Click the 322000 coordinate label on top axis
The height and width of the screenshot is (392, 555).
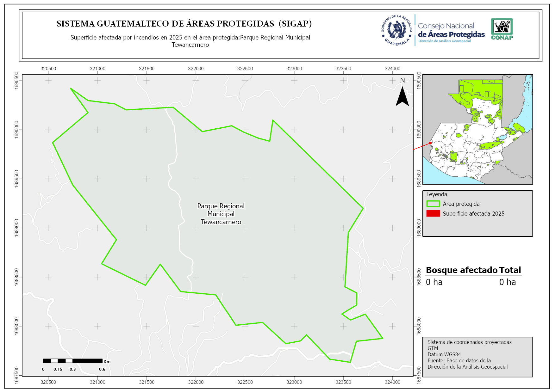click(196, 69)
